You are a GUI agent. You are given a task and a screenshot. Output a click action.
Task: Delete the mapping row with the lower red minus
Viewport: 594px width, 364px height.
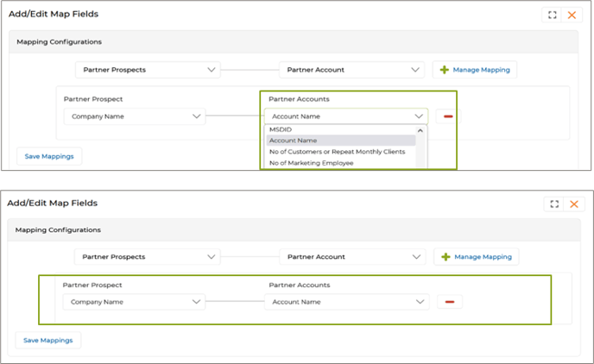[x=449, y=302]
